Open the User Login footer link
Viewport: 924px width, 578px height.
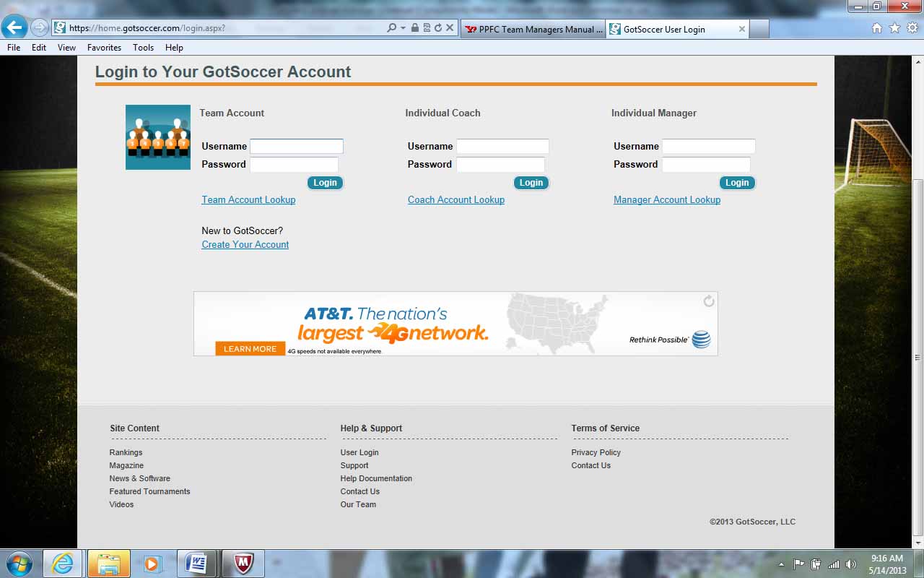coord(359,453)
